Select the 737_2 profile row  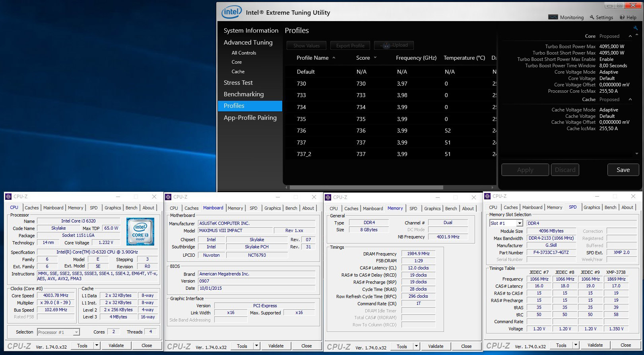[304, 154]
